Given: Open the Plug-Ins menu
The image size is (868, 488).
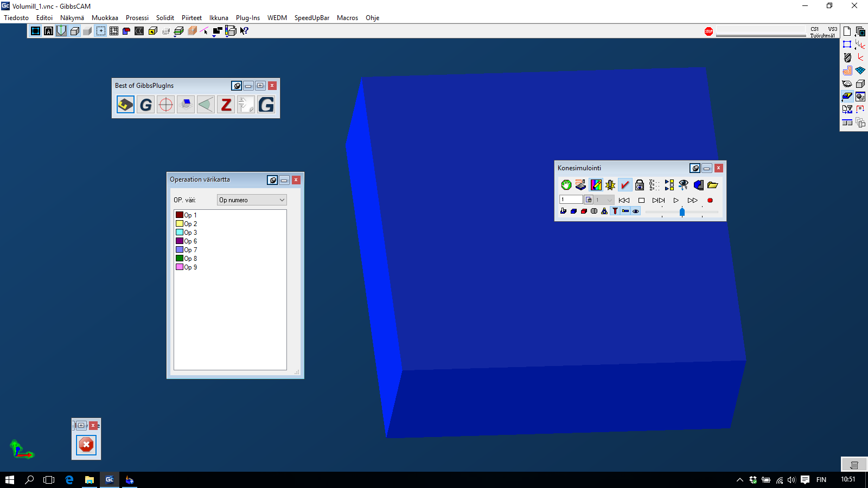Looking at the screenshot, I should coord(248,18).
